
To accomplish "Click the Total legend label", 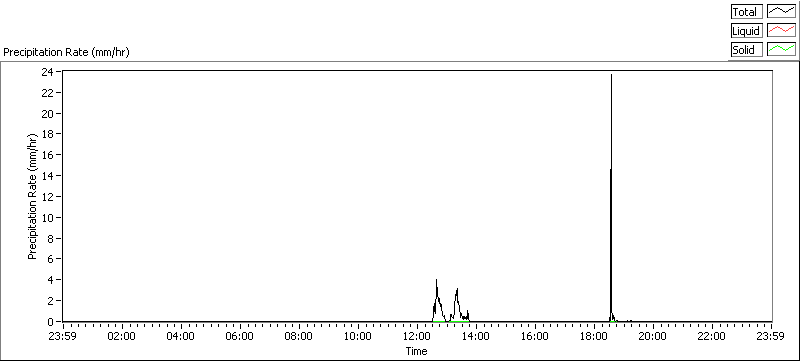I will (x=746, y=12).
